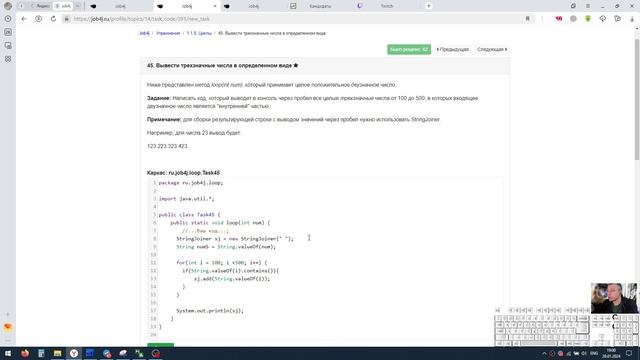Open the Windows Start button
The height and width of the screenshot is (360, 640).
coord(8,353)
